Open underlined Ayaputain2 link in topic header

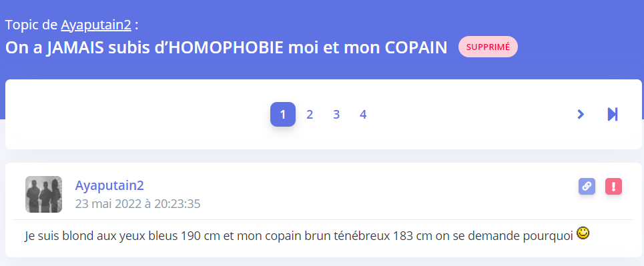pyautogui.click(x=96, y=25)
